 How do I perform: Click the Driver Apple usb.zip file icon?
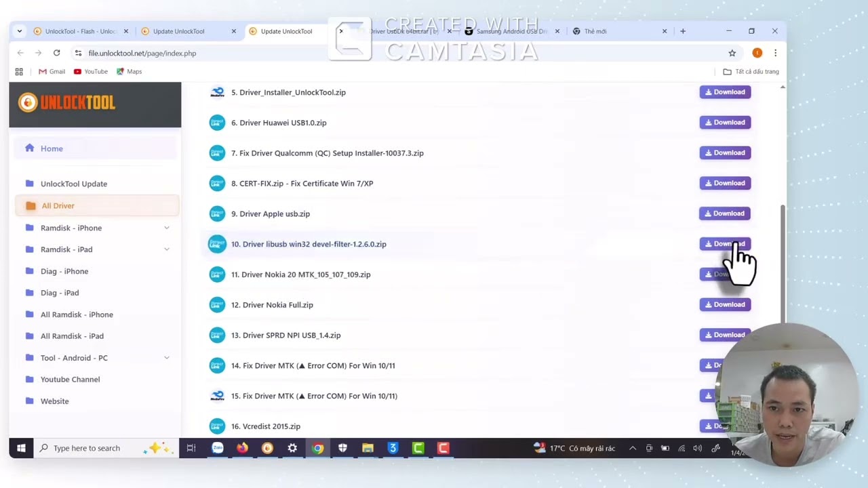pyautogui.click(x=217, y=213)
